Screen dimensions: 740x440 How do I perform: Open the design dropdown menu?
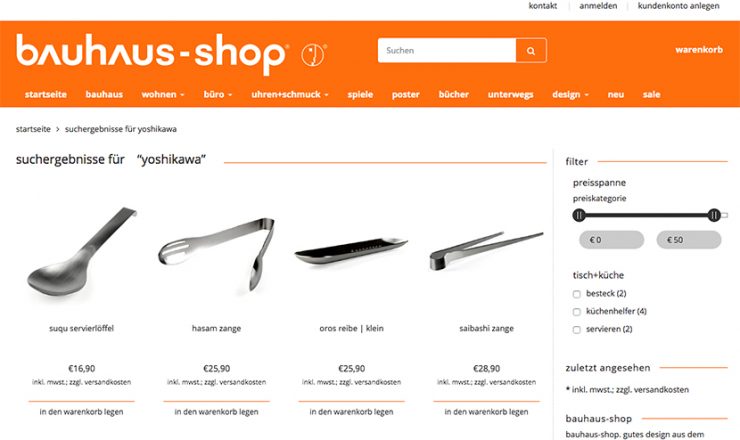tap(571, 94)
